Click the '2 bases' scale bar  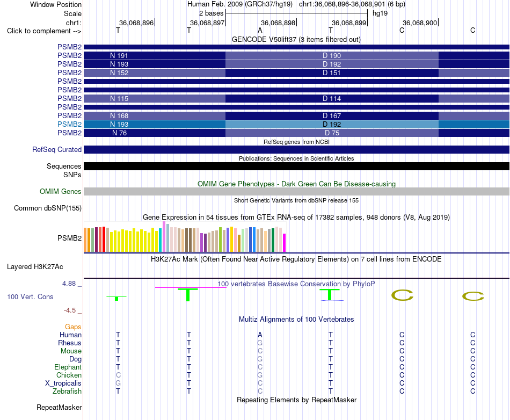coord(296,13)
